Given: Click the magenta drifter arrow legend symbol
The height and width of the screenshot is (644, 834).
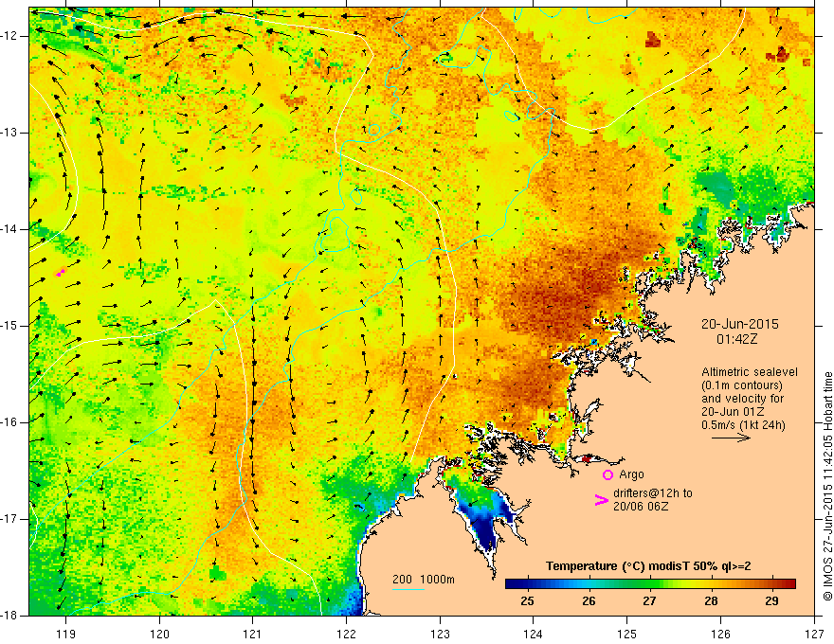Looking at the screenshot, I should (601, 499).
